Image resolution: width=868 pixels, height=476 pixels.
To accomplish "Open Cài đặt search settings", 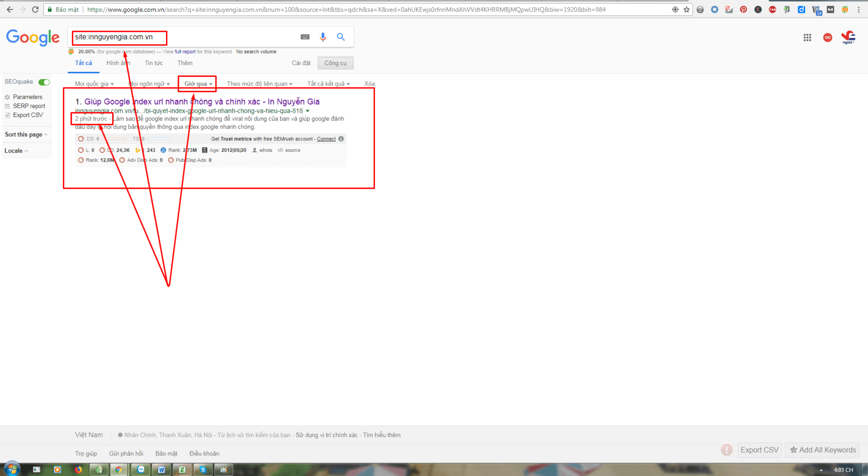I will tap(301, 63).
